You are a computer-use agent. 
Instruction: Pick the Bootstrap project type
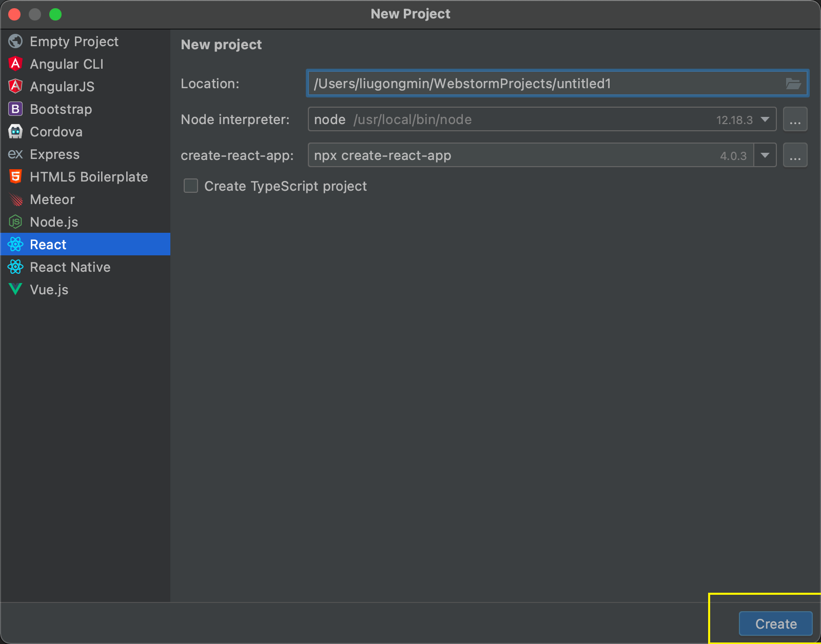click(85, 109)
